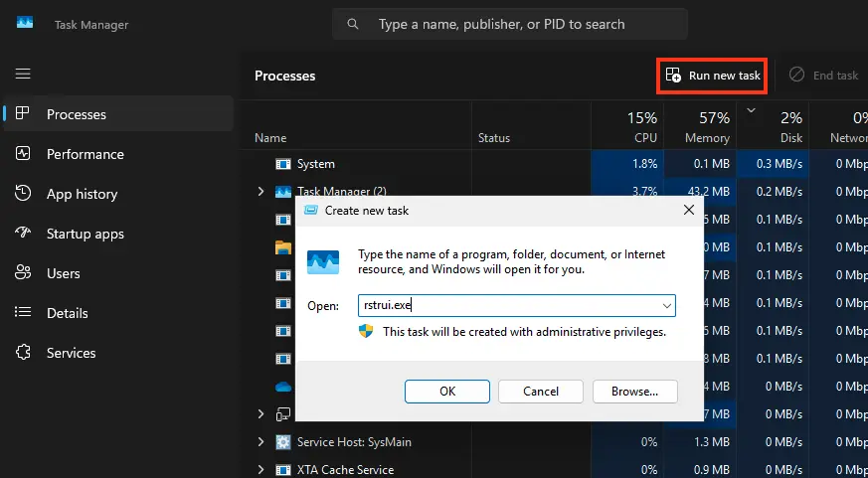Click the End task button
The height and width of the screenshot is (478, 868).
[823, 76]
